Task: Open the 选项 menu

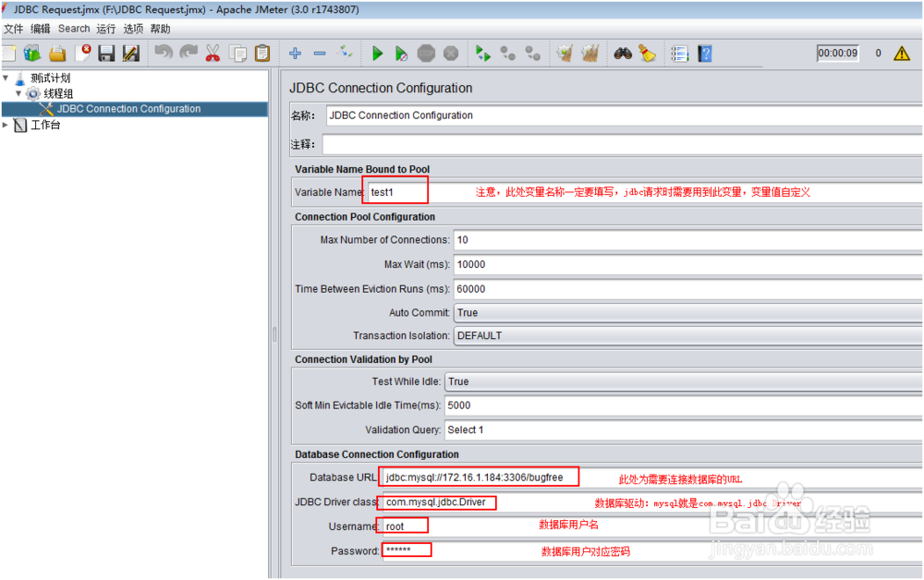Action: [x=133, y=29]
